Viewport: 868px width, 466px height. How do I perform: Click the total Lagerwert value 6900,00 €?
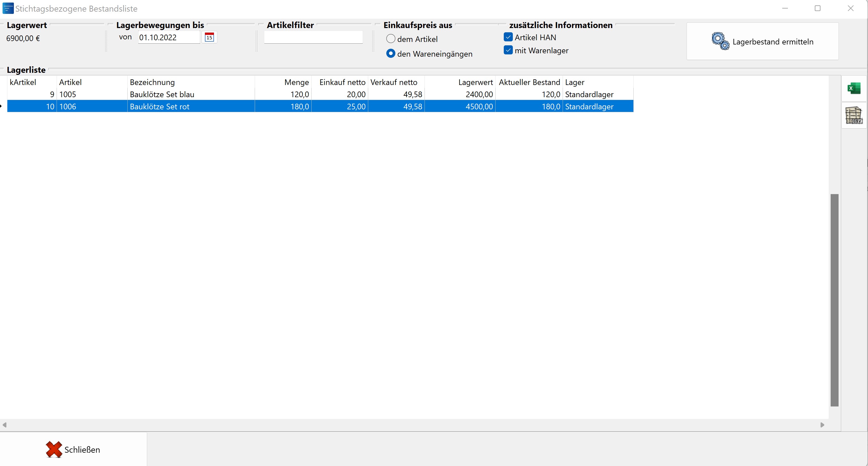pyautogui.click(x=23, y=39)
